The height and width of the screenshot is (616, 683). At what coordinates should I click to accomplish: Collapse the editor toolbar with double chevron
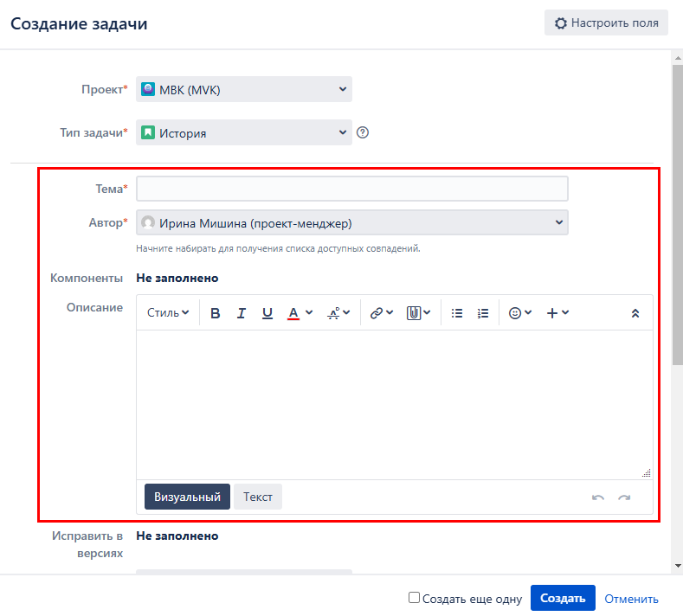635,313
